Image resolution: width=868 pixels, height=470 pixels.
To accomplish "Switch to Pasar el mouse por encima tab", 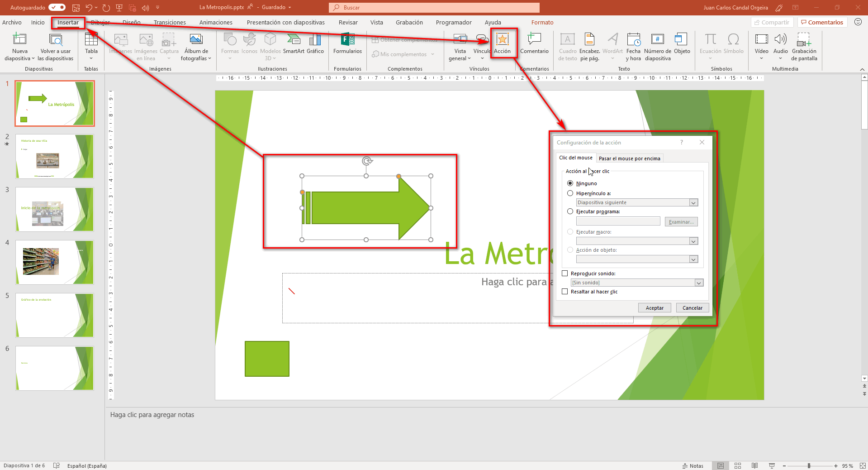I will point(629,158).
